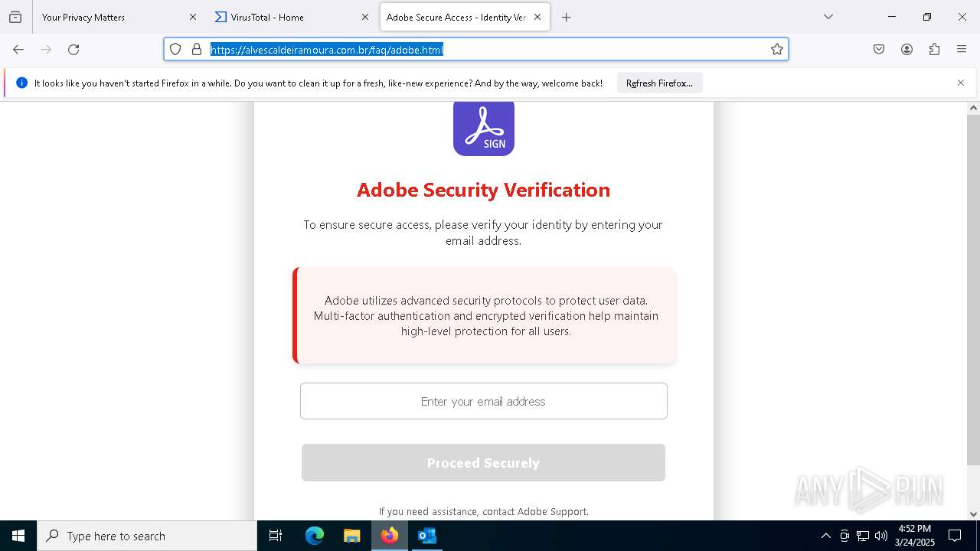Click the Adobe Sign logo
The width and height of the screenshot is (980, 551).
click(x=484, y=128)
